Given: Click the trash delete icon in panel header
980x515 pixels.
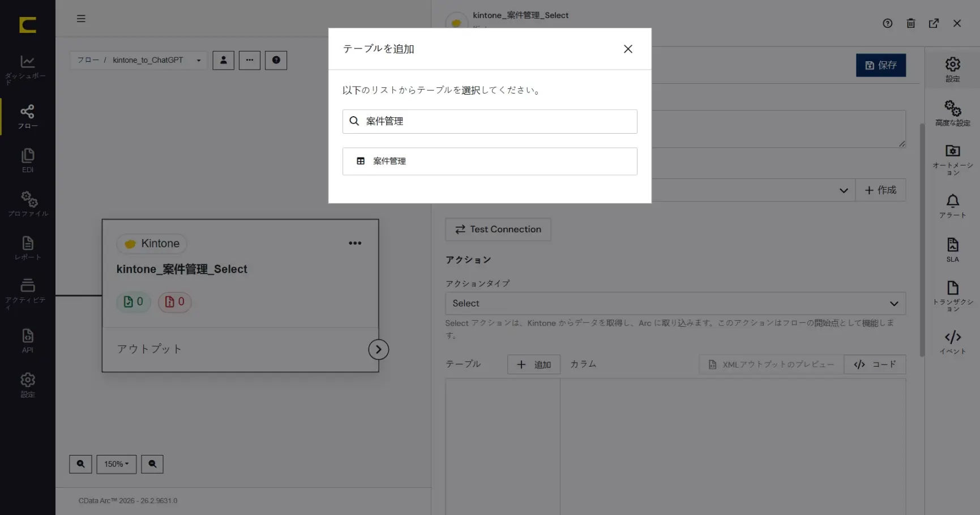Looking at the screenshot, I should coord(910,23).
